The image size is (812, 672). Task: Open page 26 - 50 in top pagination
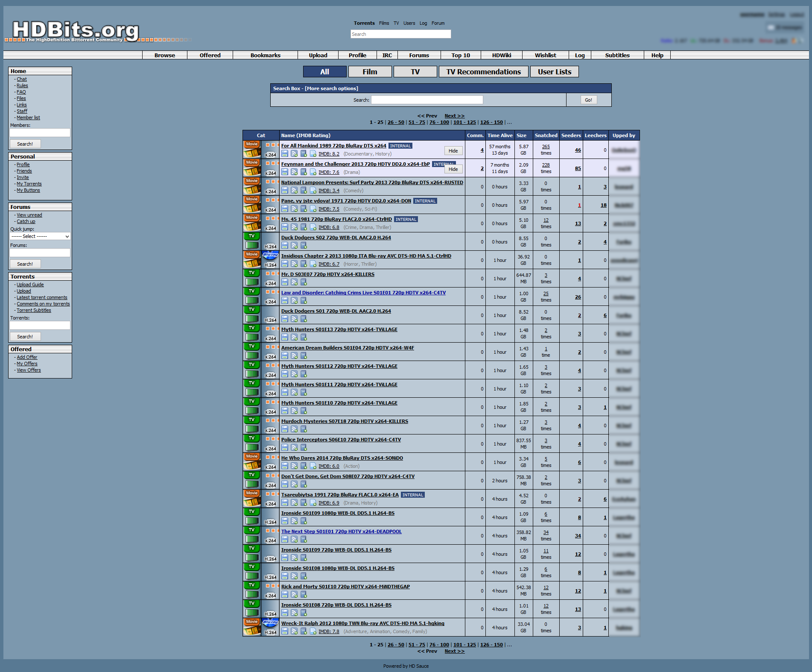tap(396, 122)
